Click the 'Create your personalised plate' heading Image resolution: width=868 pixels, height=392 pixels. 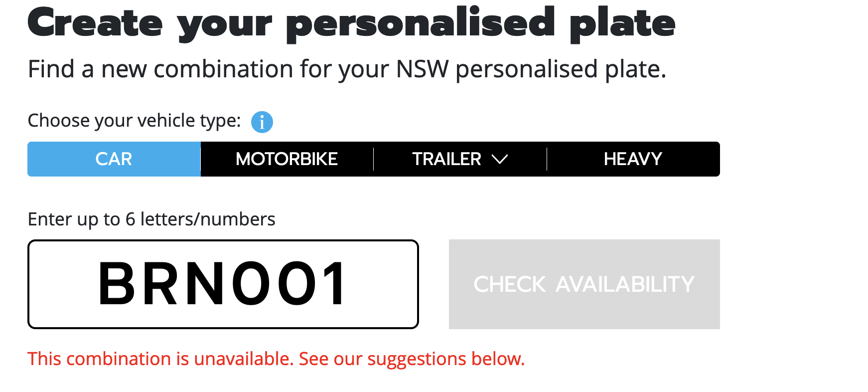(x=351, y=23)
